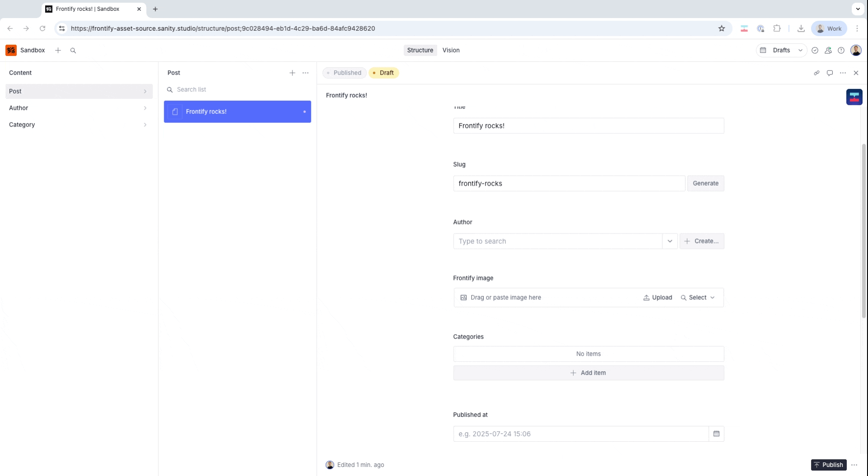The width and height of the screenshot is (868, 476).
Task: Open the Frontify browser extension icon
Action: point(744,28)
